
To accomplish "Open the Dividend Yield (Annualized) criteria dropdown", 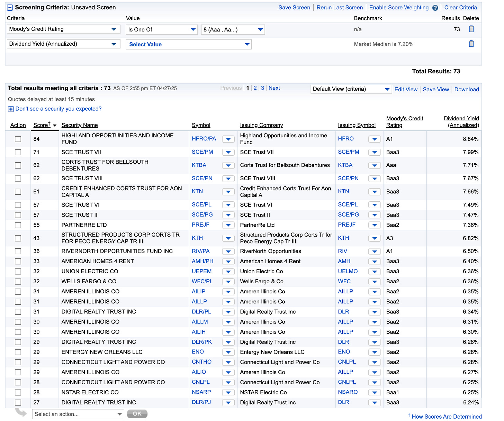I will [x=63, y=44].
